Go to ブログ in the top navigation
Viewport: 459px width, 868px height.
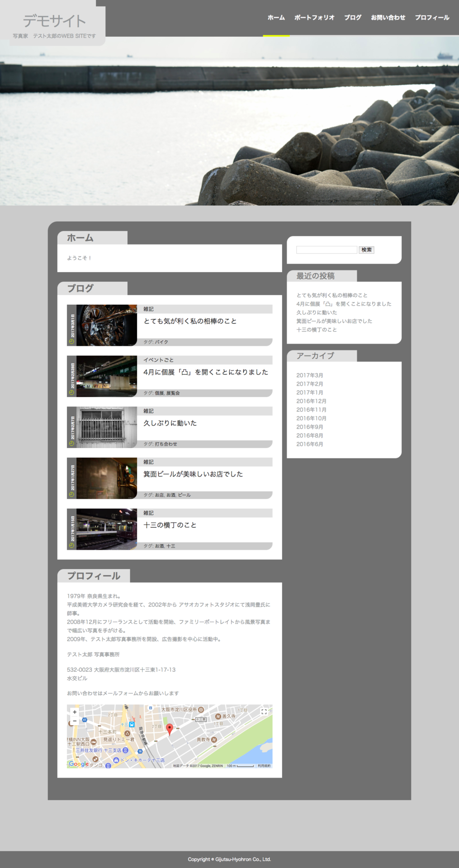click(353, 18)
